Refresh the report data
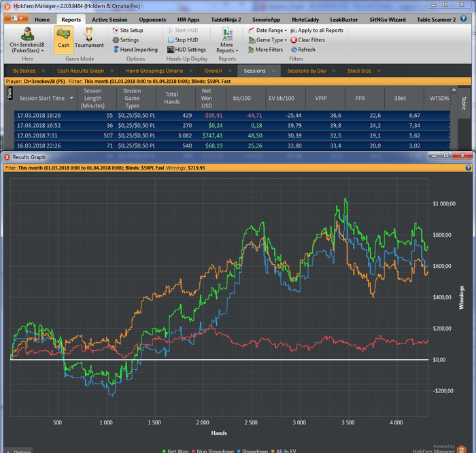476x453 pixels. point(303,50)
